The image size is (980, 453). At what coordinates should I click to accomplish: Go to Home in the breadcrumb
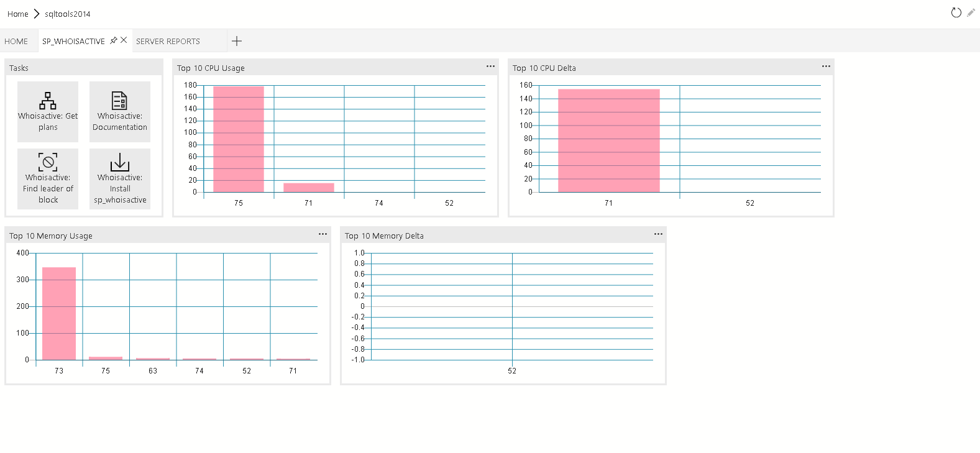click(x=18, y=14)
